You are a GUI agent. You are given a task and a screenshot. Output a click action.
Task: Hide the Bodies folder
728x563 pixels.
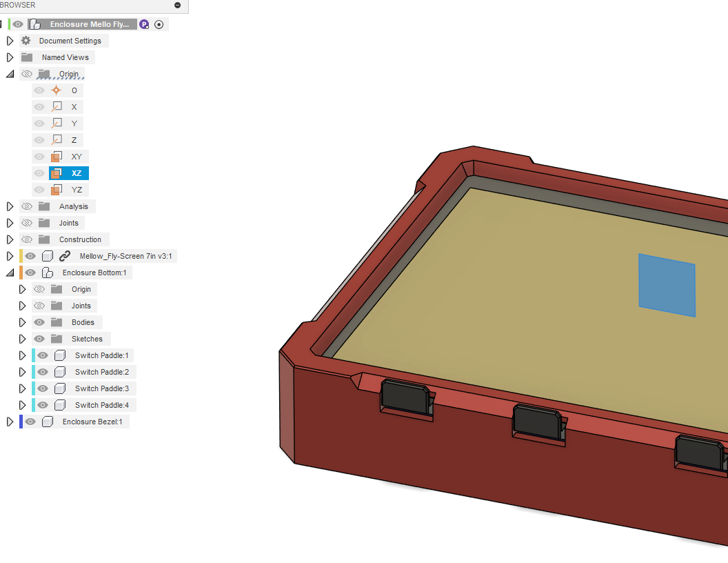click(x=39, y=322)
